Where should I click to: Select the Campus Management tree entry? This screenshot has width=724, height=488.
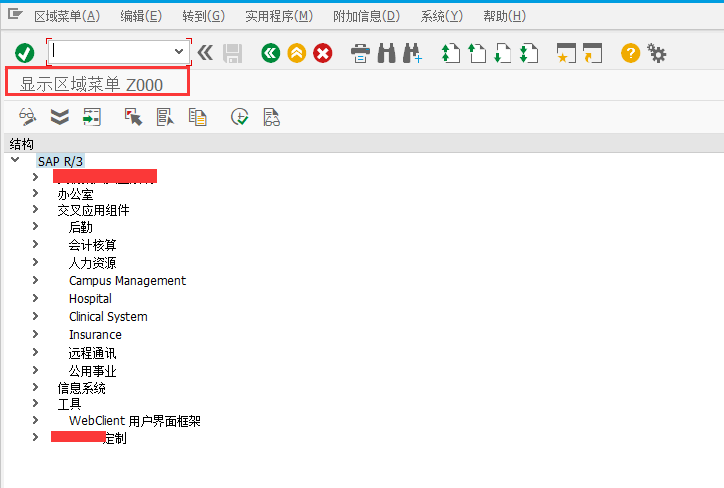pyautogui.click(x=127, y=281)
